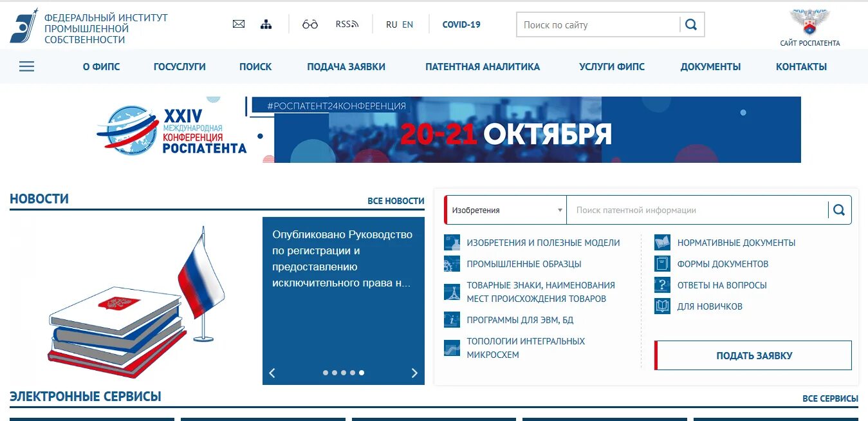
Task: Focus the Поиск патентной информации field
Action: (x=697, y=210)
